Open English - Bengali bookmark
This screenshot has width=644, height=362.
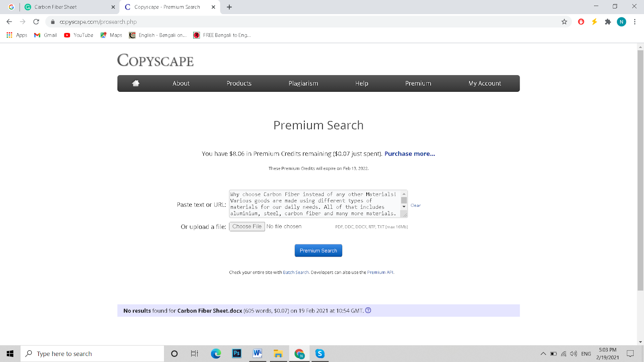coord(158,35)
